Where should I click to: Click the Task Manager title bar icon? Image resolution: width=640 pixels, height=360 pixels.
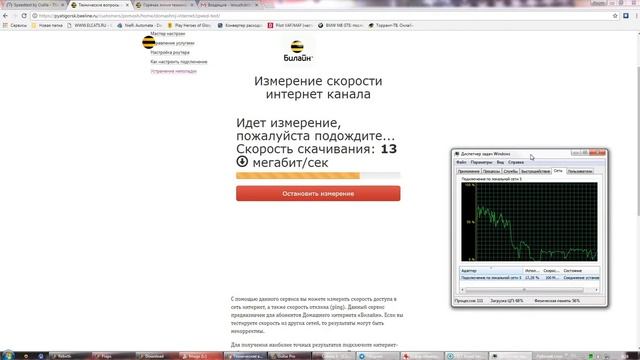(x=457, y=154)
